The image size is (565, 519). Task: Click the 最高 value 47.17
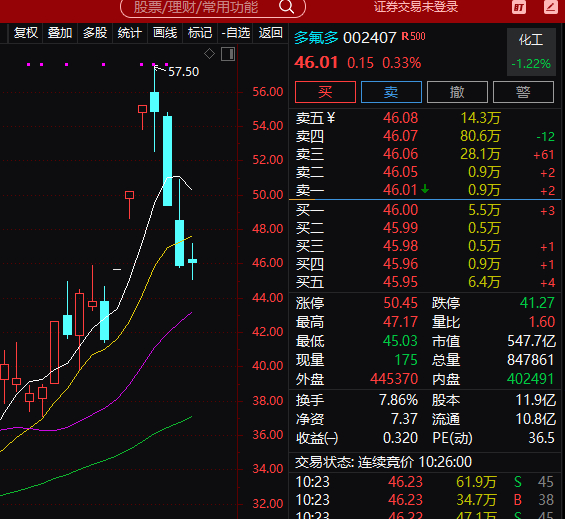pyautogui.click(x=400, y=322)
